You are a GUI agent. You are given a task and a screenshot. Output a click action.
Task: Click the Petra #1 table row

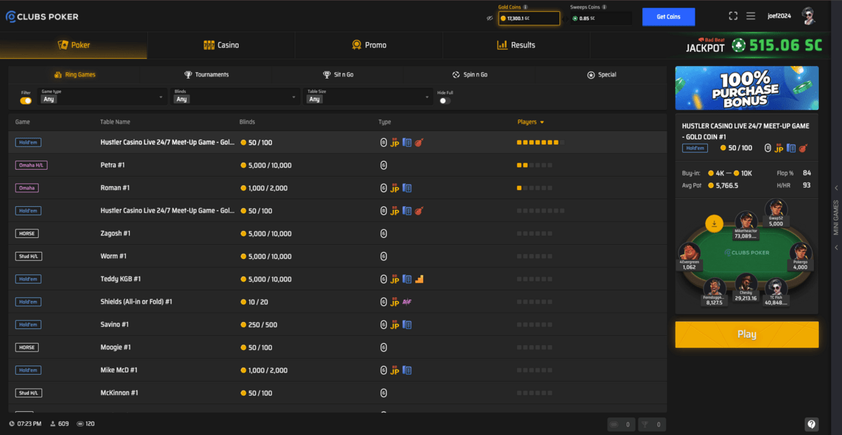(337, 165)
